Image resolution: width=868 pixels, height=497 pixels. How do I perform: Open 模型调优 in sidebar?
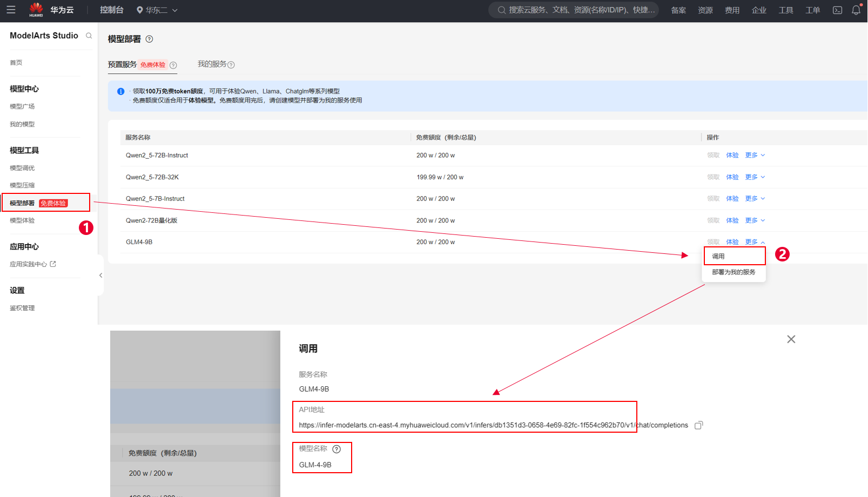22,168
